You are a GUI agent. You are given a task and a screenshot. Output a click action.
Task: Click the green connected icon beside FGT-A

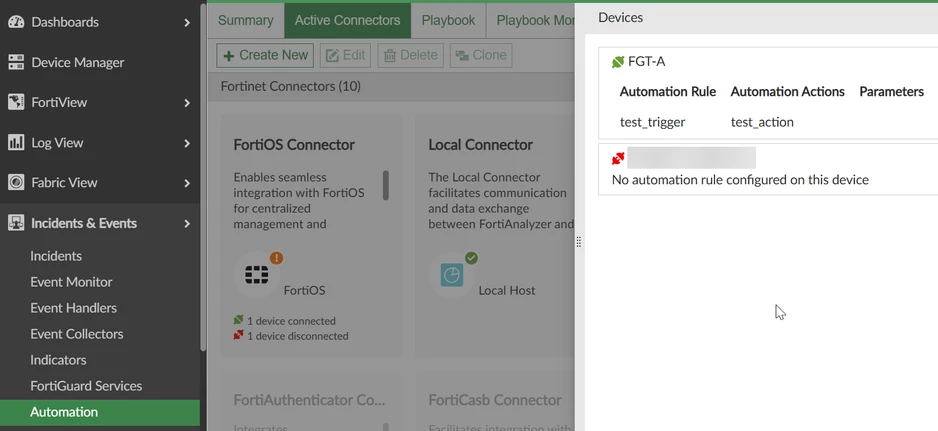(x=618, y=62)
